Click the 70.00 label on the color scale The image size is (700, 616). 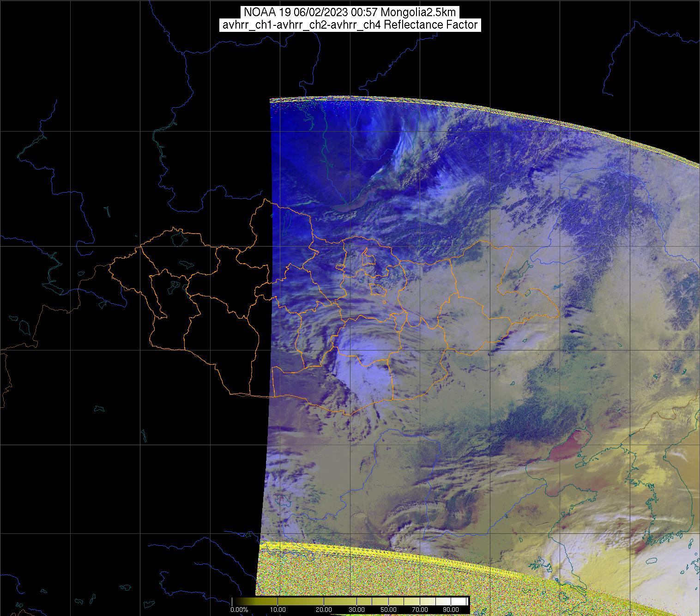point(420,610)
